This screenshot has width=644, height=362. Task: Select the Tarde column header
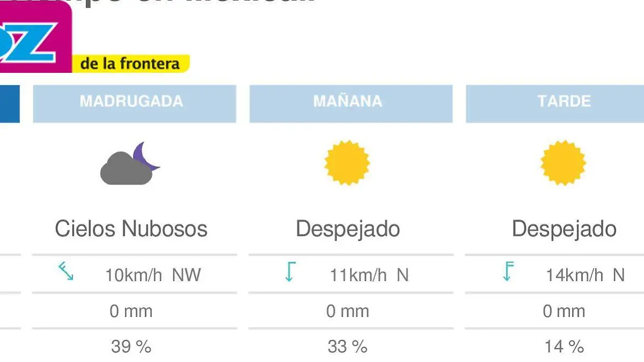pos(565,102)
